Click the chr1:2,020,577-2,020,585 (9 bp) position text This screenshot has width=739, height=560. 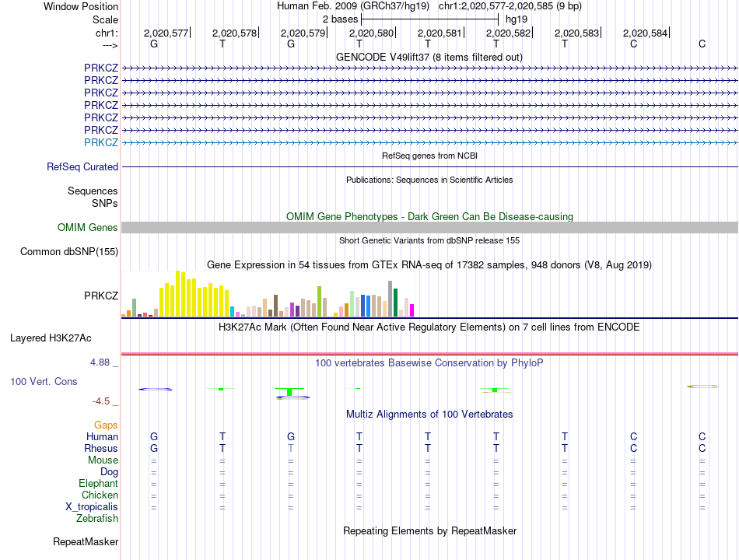coord(510,6)
